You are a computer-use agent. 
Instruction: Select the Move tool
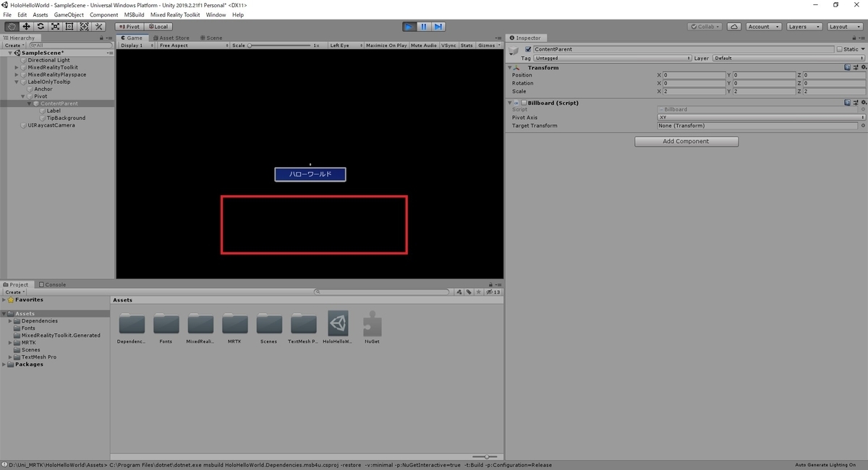[x=26, y=27]
